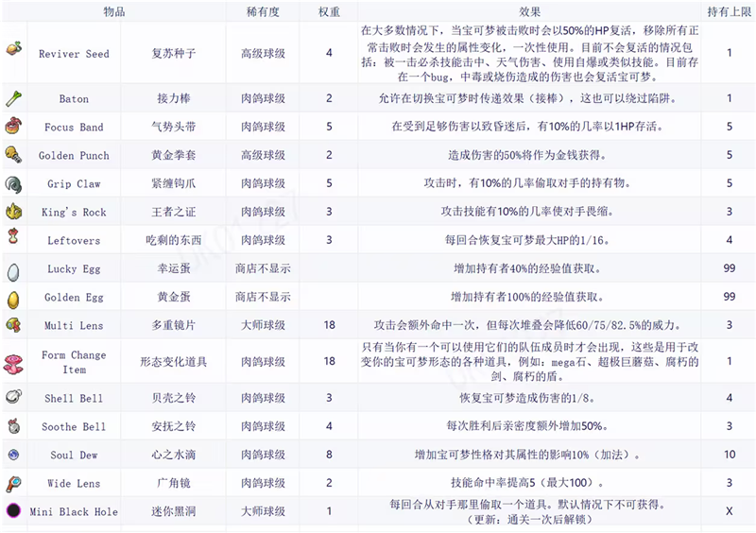
Task: Click the Golden Egg icon
Action: click(13, 300)
